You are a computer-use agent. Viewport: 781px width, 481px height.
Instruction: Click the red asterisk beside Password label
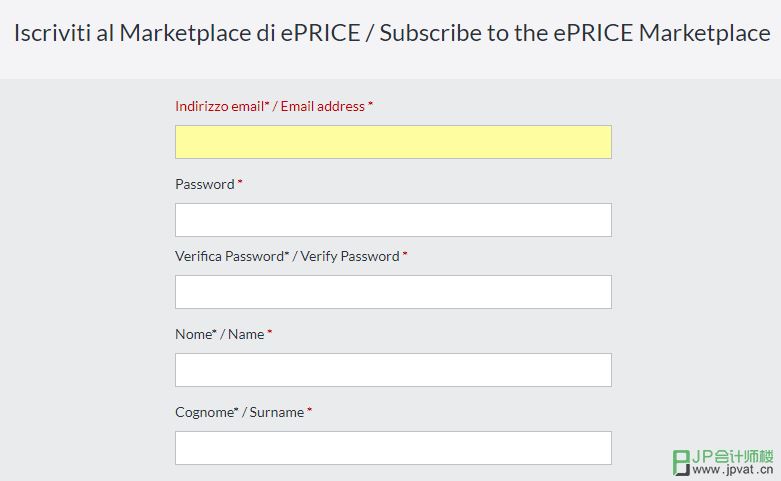pos(240,182)
